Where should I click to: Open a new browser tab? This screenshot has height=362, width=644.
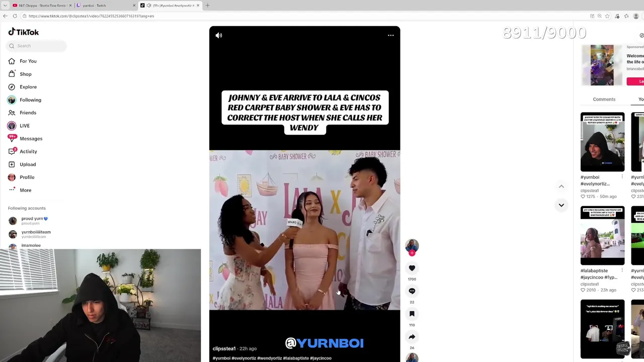pyautogui.click(x=207, y=6)
